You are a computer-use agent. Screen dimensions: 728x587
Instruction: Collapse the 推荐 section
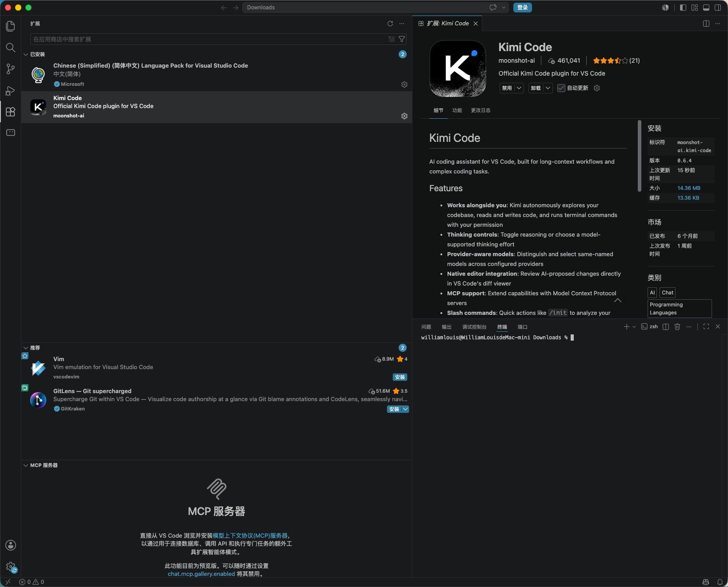click(26, 348)
